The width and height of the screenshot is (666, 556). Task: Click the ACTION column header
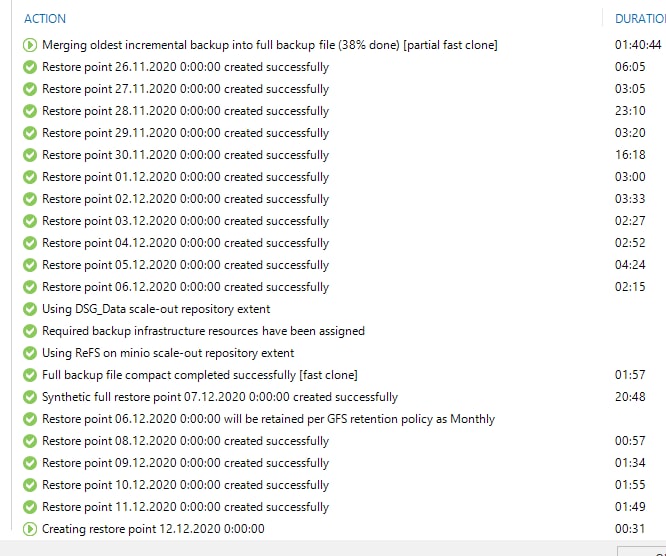pyautogui.click(x=45, y=18)
